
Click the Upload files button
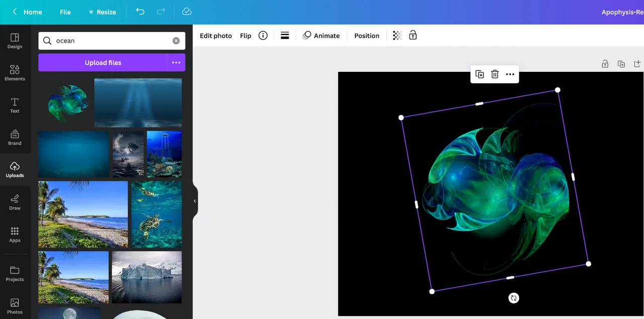click(103, 63)
